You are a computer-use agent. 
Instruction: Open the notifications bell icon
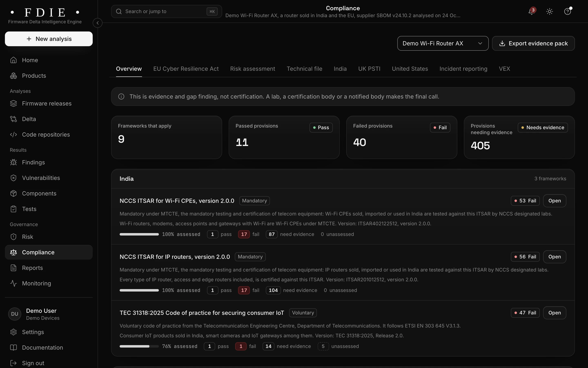tap(532, 11)
